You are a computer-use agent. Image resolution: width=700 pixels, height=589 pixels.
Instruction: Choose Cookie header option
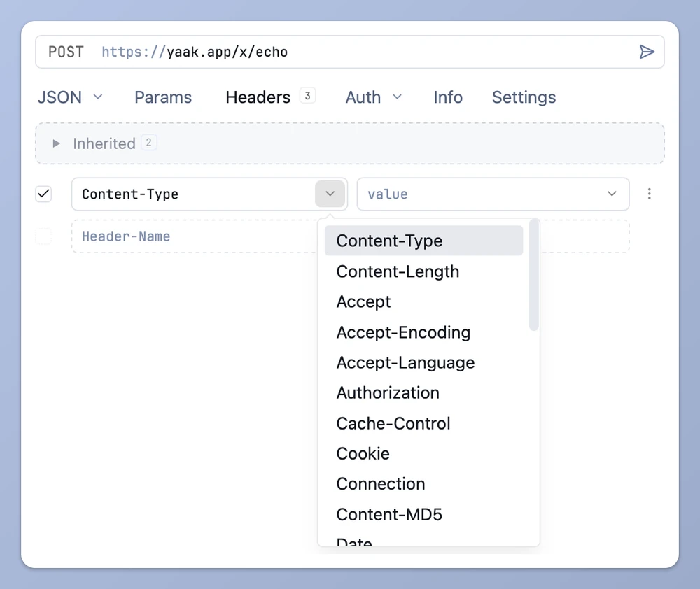(x=423, y=454)
